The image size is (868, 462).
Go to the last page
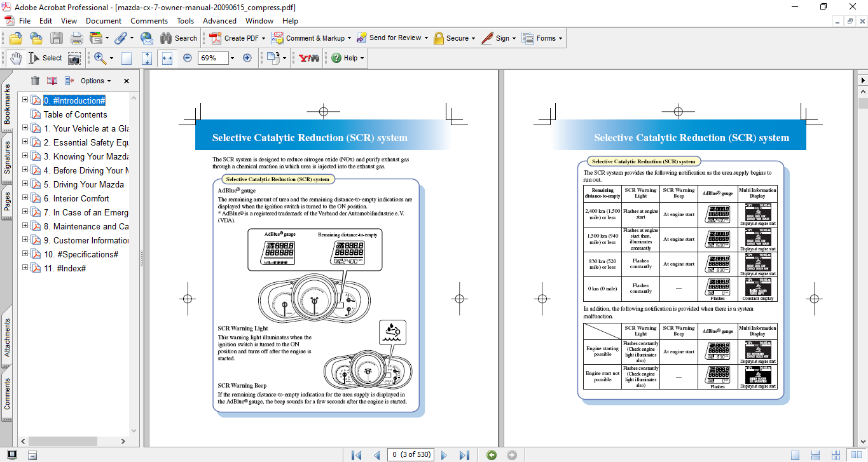click(x=464, y=455)
